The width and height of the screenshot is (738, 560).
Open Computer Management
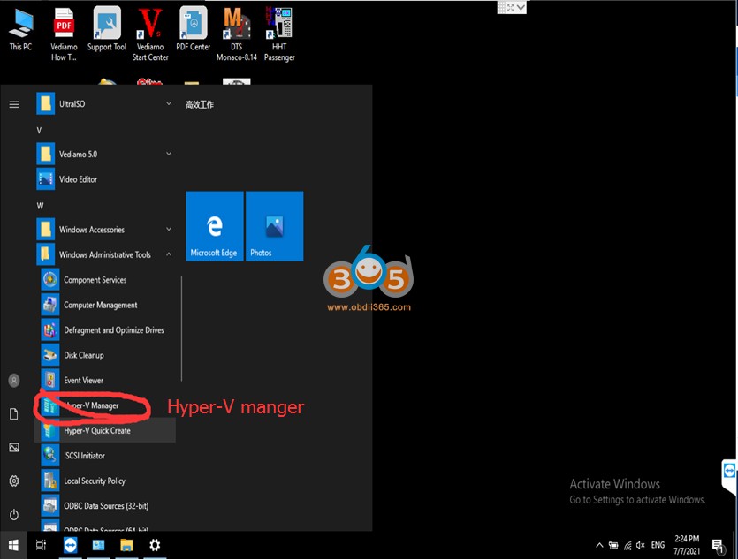(107, 305)
